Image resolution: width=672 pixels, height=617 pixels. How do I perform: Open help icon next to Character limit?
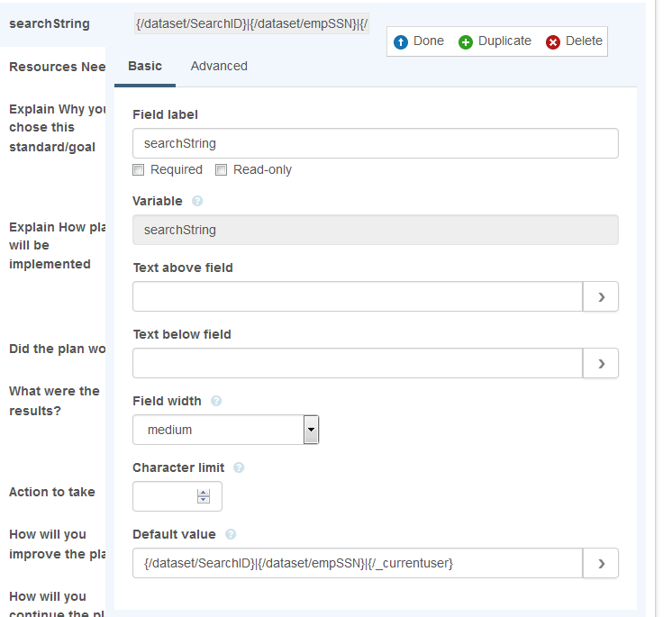pyautogui.click(x=239, y=467)
